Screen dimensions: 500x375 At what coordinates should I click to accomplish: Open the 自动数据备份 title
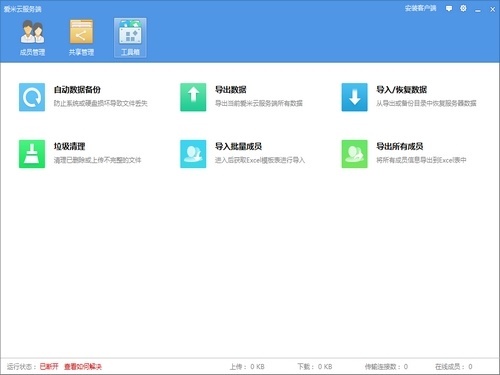click(x=77, y=90)
